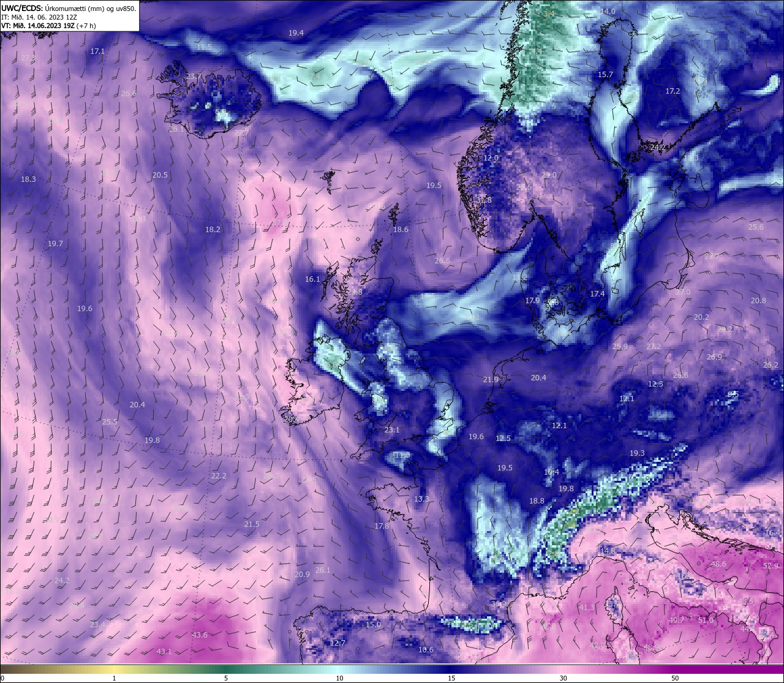Click the 'VT: Mið. 14.06.2023 19Z (+7 h)' line

tap(48, 26)
